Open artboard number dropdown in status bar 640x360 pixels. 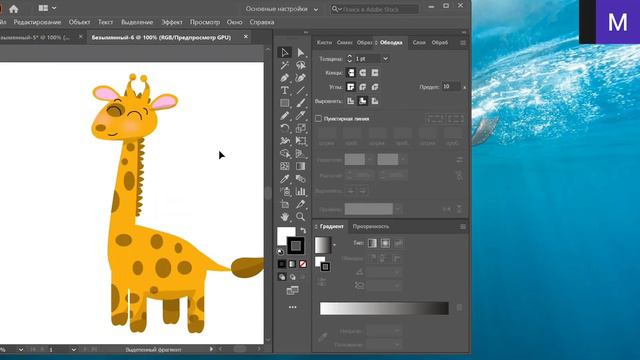coord(73,350)
